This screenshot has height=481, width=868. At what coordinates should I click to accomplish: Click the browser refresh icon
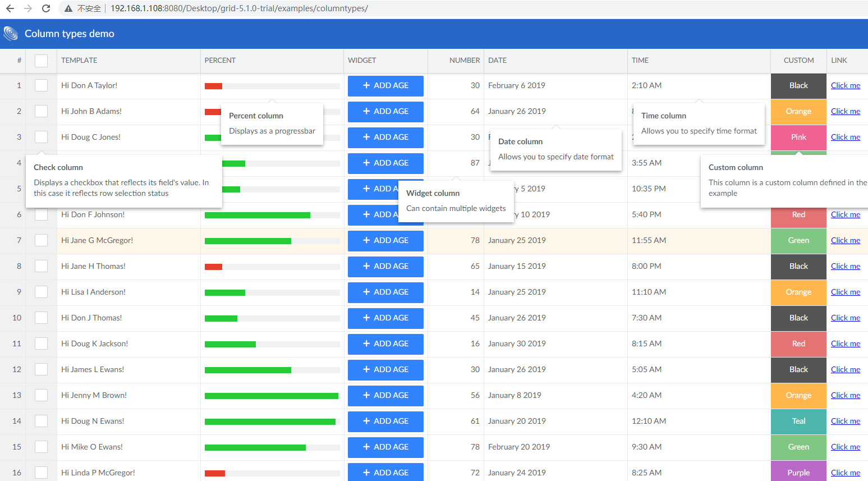point(46,8)
